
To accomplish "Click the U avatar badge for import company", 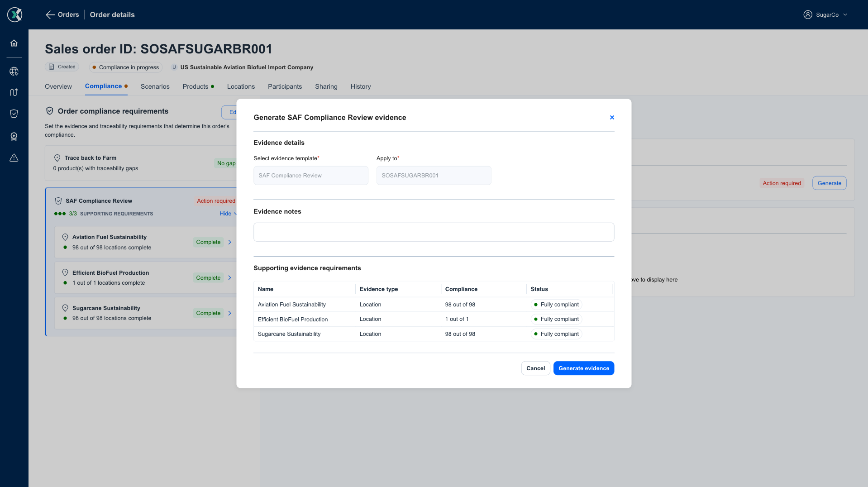I will point(174,67).
